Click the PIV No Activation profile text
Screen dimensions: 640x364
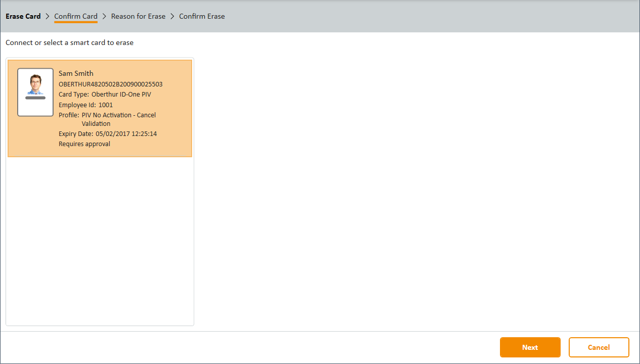118,115
